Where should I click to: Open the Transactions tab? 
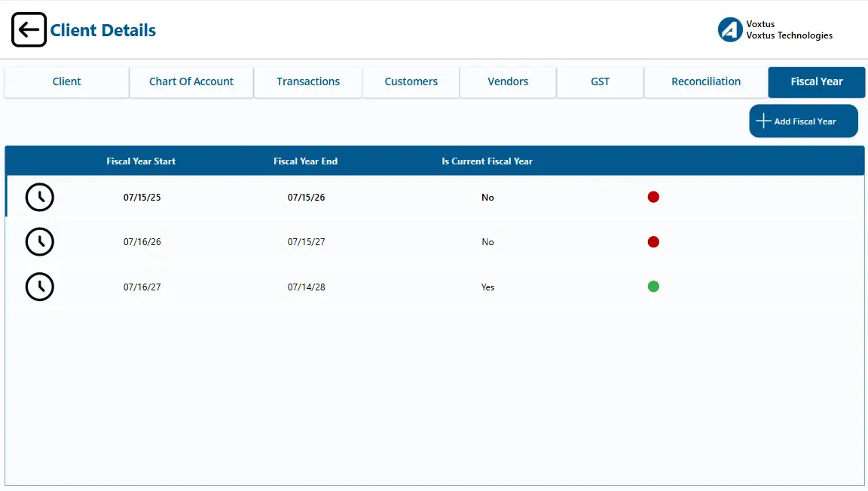(x=308, y=82)
